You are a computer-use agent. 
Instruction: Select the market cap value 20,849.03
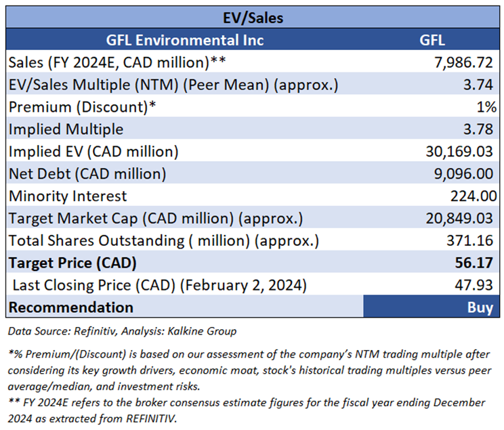pos(459,219)
